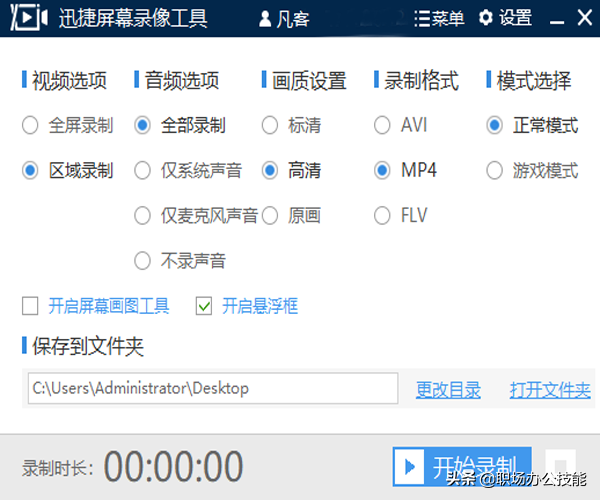600x500 pixels.
Task: Choose 标清 quality
Action: [x=292, y=125]
